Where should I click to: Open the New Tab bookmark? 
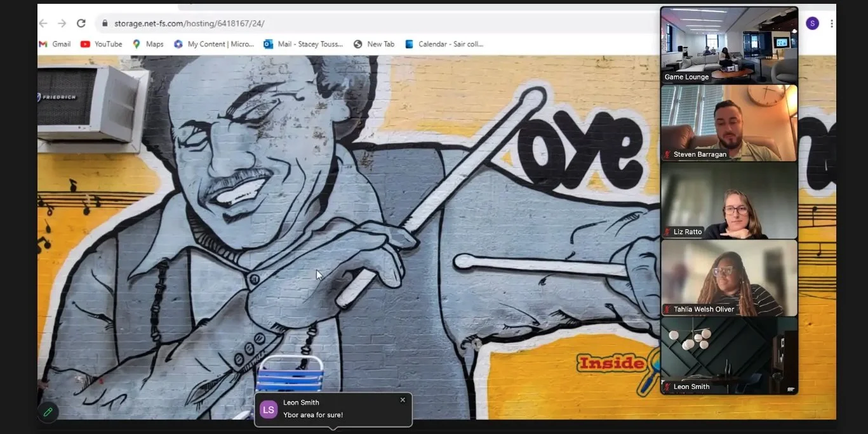coord(374,44)
